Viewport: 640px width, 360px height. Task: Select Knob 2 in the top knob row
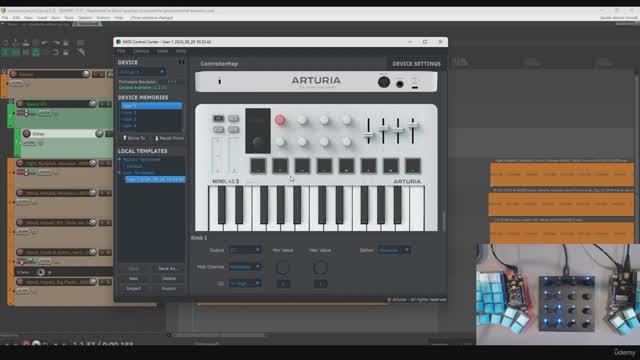tap(302, 120)
